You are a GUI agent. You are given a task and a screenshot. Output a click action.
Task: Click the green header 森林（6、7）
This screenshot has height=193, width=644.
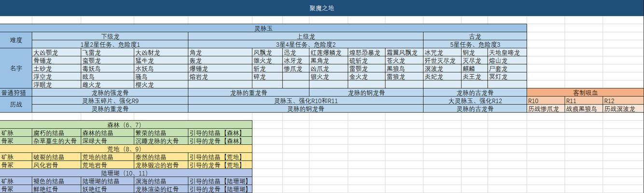[126, 124]
